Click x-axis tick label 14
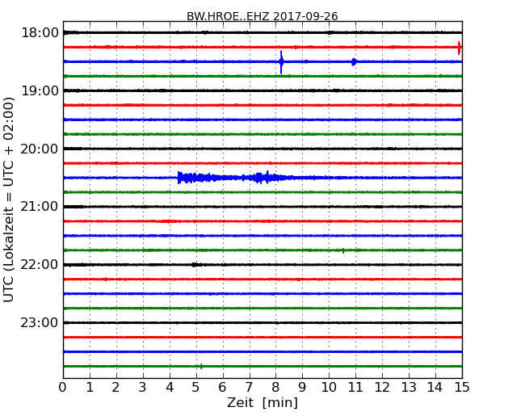 click(435, 388)
